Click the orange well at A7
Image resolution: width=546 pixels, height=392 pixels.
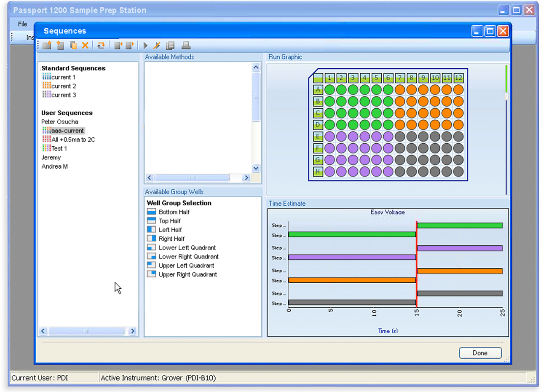point(400,89)
